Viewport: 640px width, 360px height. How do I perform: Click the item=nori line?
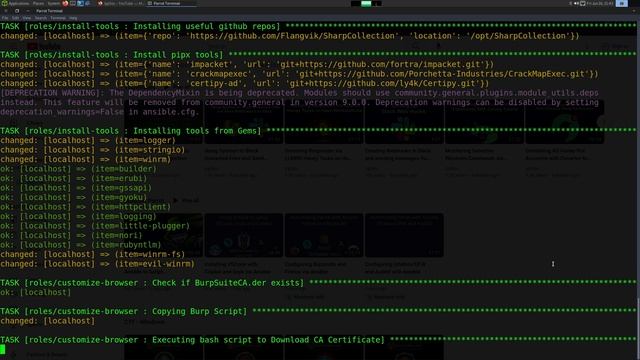pyautogui.click(x=71, y=235)
